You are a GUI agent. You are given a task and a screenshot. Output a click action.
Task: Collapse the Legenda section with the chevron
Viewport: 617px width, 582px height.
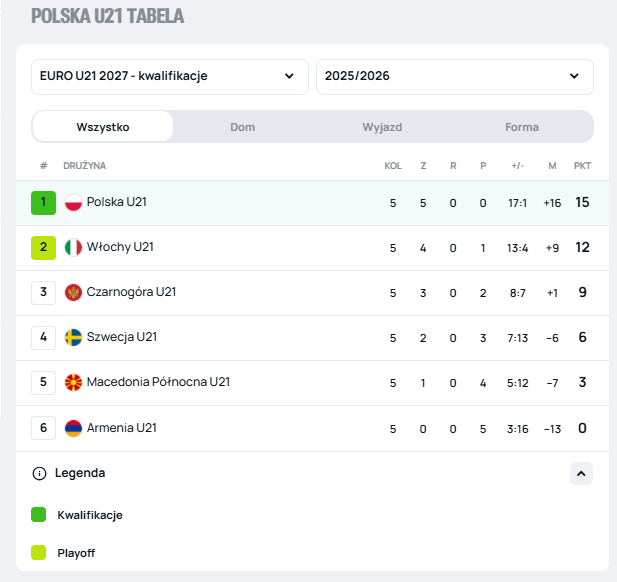[x=582, y=473]
